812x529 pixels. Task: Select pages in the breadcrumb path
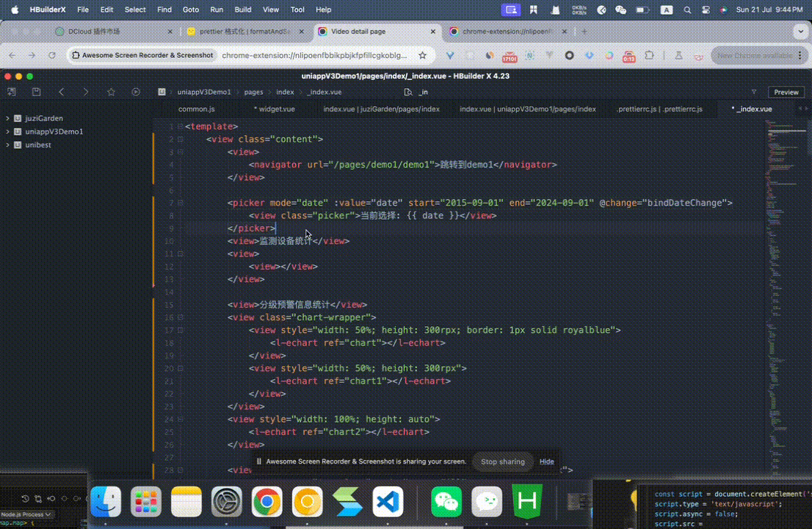tap(253, 92)
